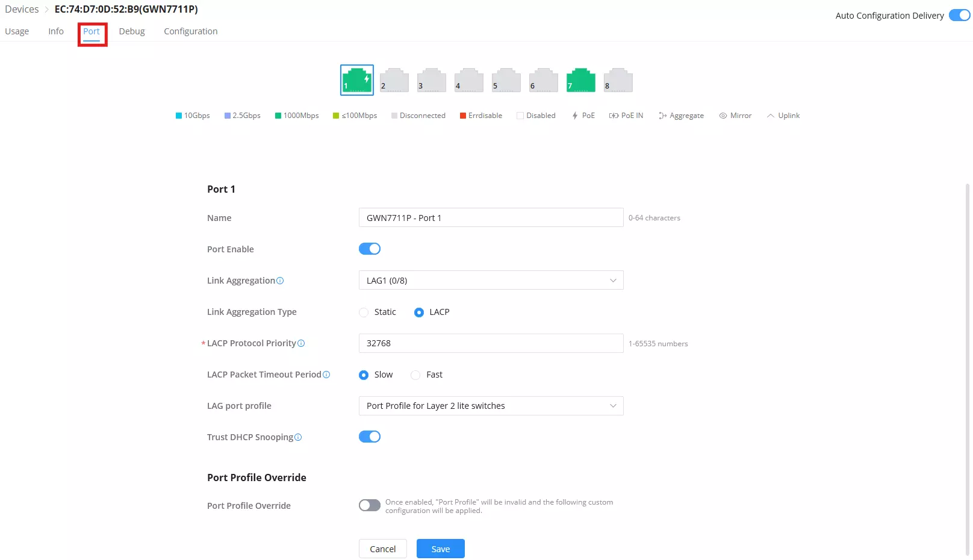Click the LACP Protocol Priority info icon

click(x=301, y=343)
